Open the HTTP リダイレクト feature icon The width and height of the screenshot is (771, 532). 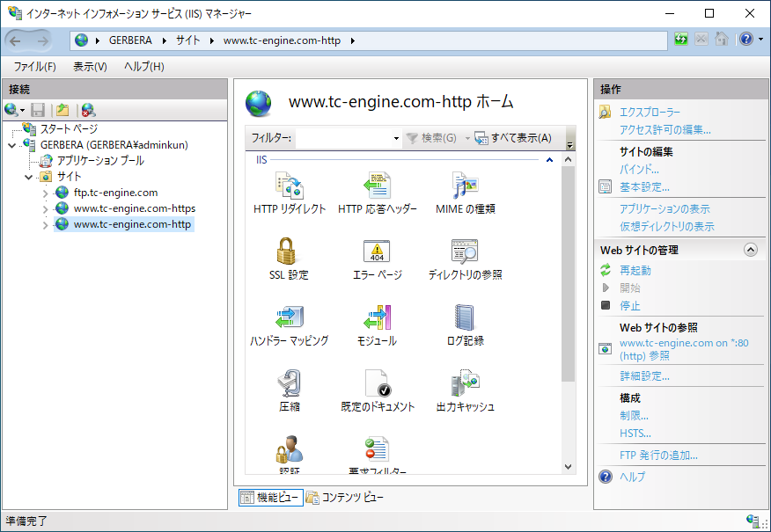pos(289,186)
